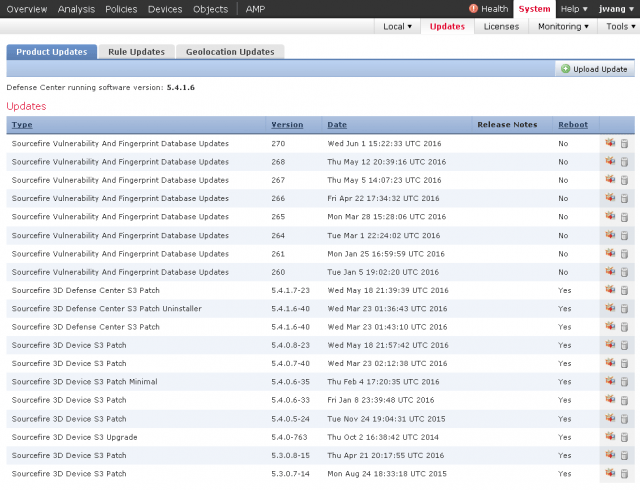This screenshot has width=640, height=490.
Task: Install the version 261 database update
Action: coord(610,253)
